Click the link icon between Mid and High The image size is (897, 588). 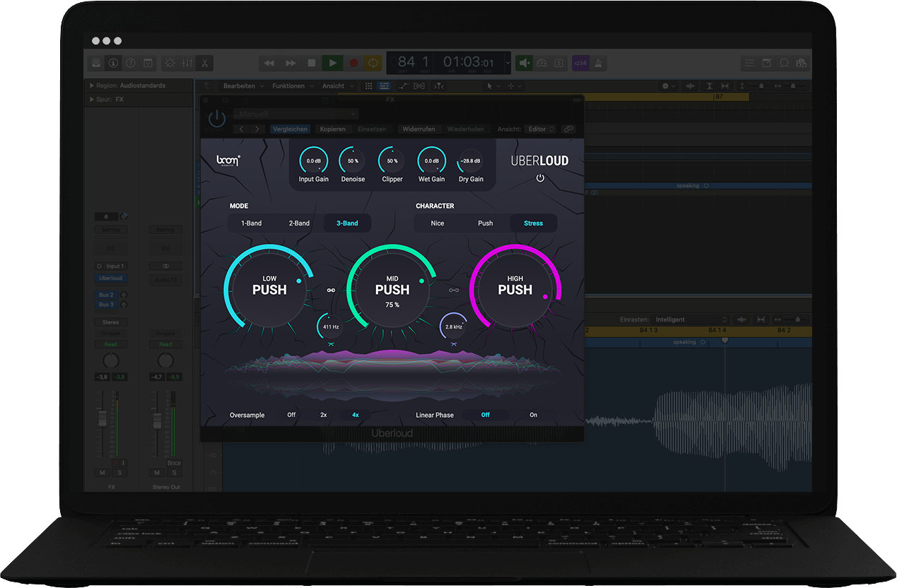coord(454,290)
